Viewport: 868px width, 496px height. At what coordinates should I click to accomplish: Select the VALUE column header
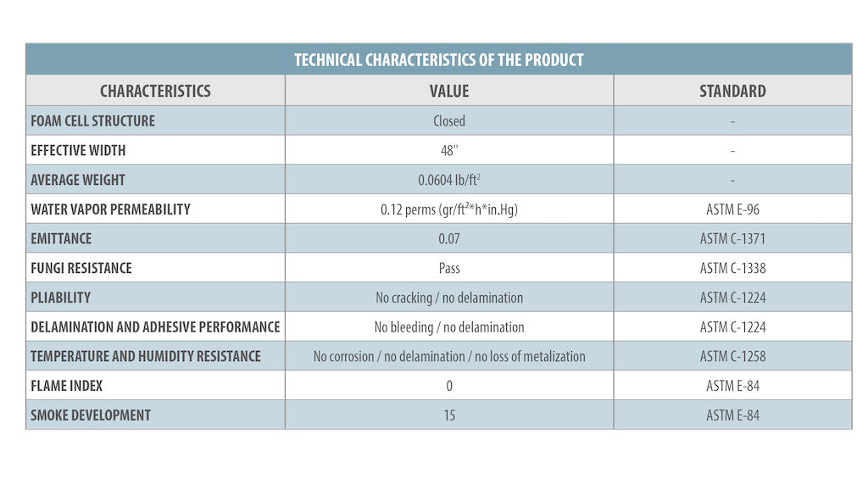coord(449,91)
